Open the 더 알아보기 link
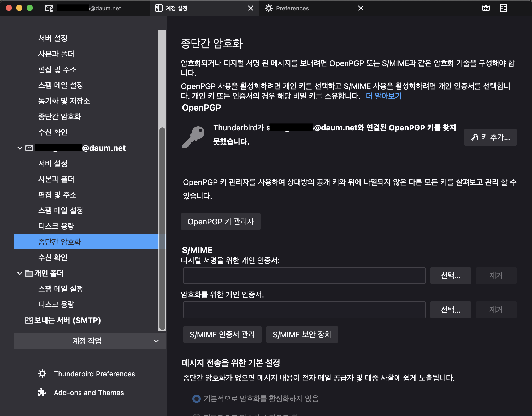 pyautogui.click(x=383, y=96)
